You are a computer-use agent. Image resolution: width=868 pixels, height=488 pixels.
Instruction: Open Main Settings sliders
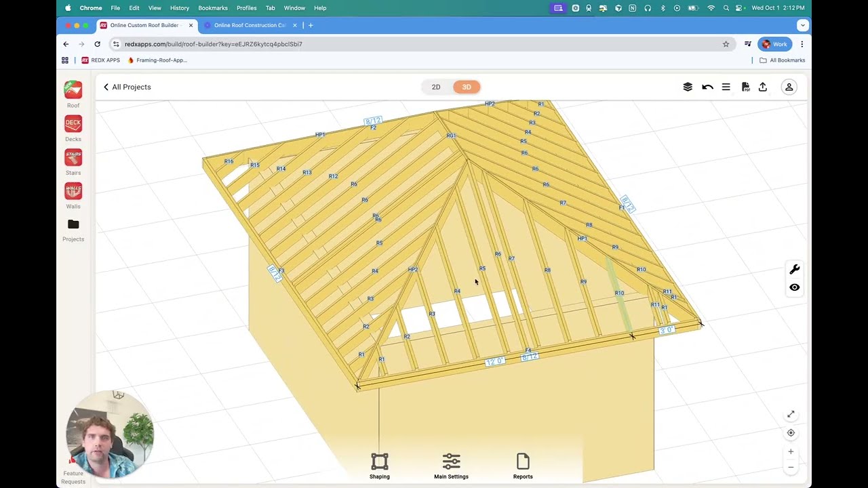click(x=451, y=466)
